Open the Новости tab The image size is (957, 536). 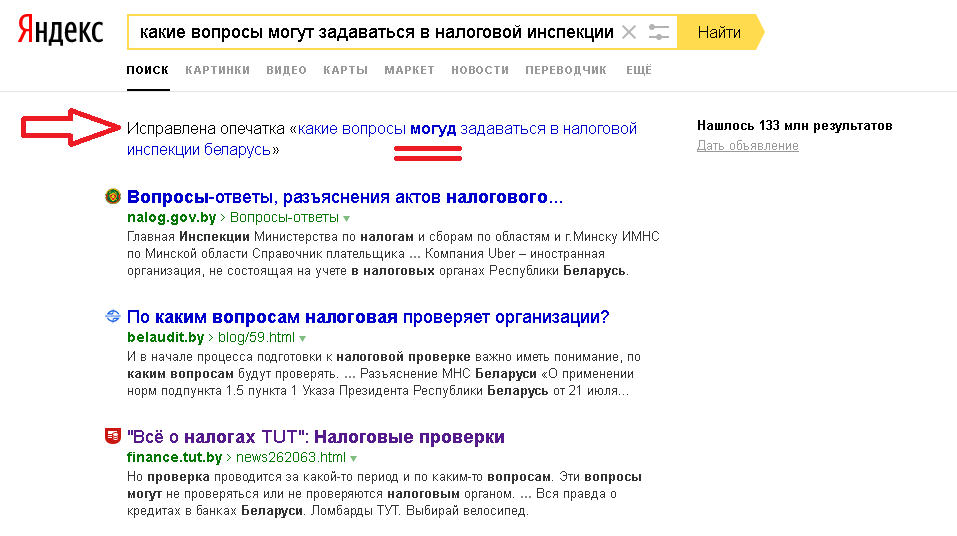click(480, 70)
